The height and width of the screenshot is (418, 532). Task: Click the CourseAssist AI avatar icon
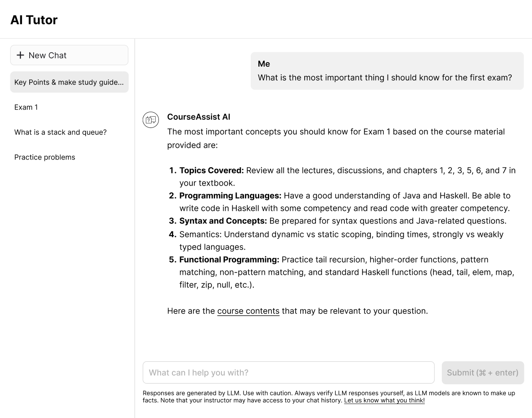coord(151,120)
